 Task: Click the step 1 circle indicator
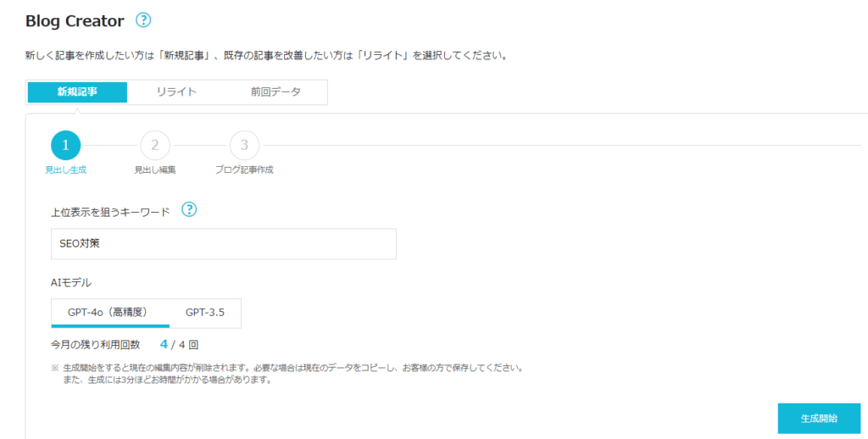coord(65,146)
